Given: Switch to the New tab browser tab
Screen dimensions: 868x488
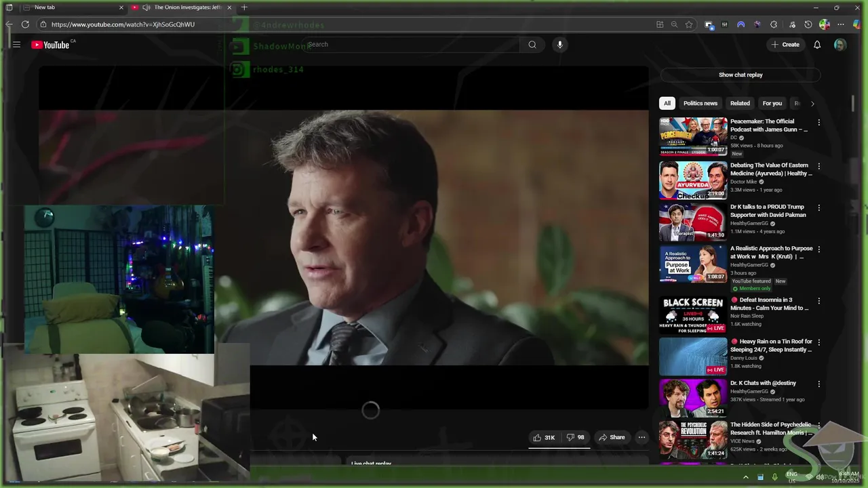Looking at the screenshot, I should pos(73,7).
